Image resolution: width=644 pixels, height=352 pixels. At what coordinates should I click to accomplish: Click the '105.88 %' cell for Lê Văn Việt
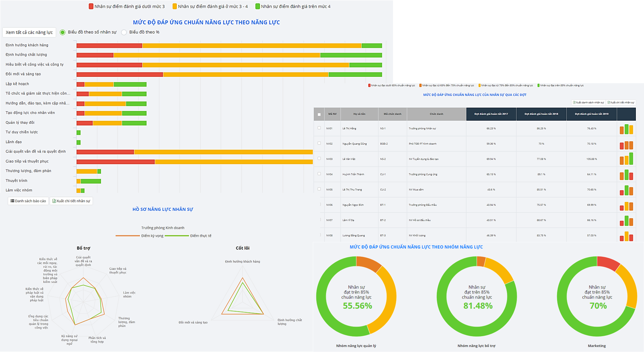click(x=592, y=159)
